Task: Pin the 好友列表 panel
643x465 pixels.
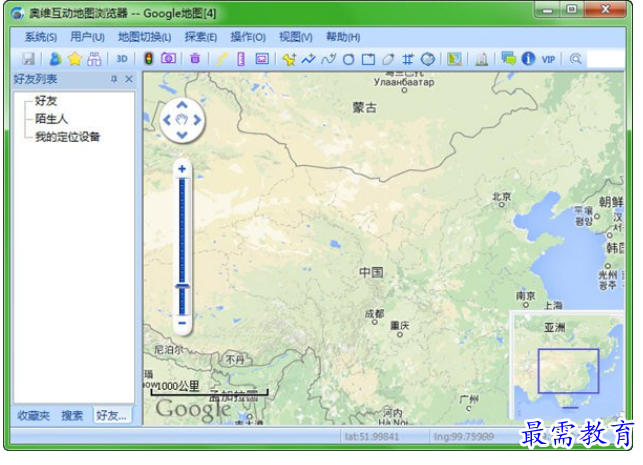Action: pyautogui.click(x=114, y=79)
